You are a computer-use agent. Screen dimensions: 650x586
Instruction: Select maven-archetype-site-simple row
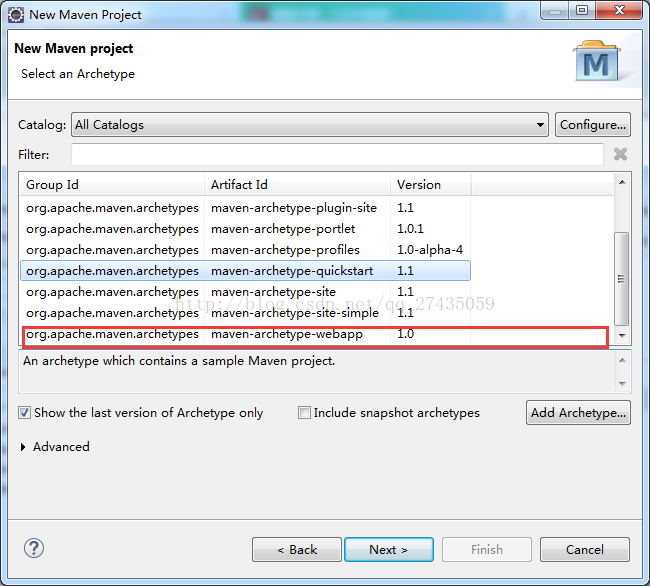[x=245, y=313]
